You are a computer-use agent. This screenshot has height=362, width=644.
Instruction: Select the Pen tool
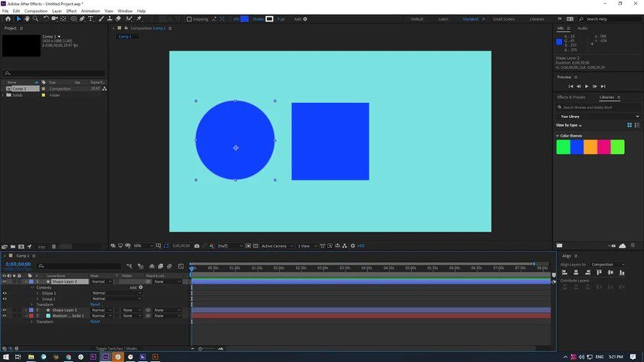point(82,19)
